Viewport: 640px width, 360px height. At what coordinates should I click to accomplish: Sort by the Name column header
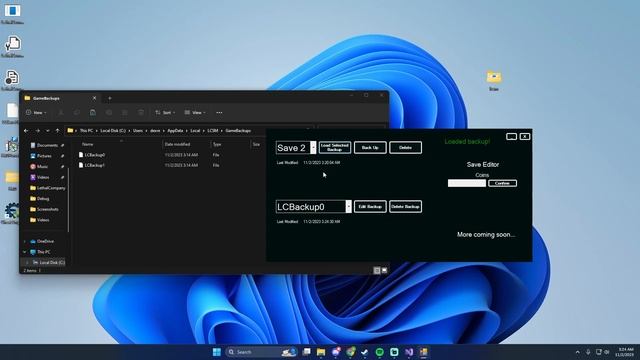[87, 144]
